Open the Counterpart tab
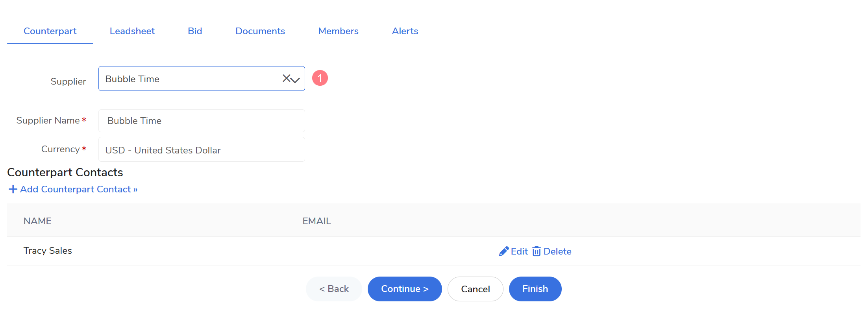Viewport: 868px width, 323px height. point(50,31)
